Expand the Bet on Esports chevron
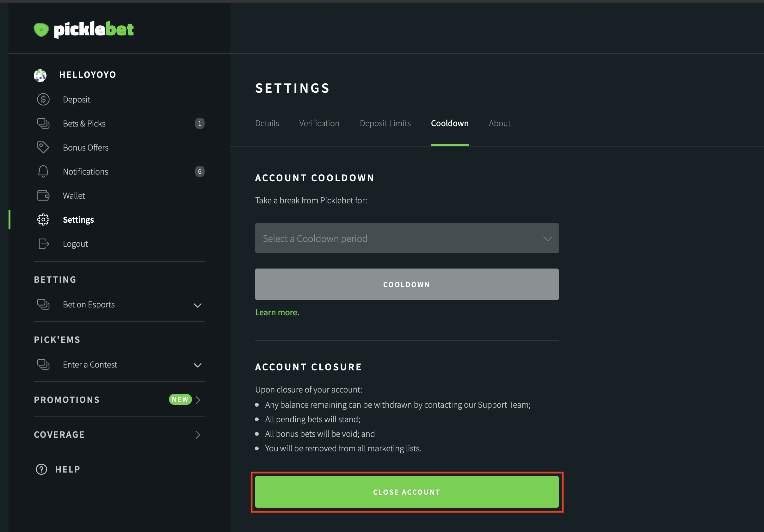The height and width of the screenshot is (532, 764). pos(198,305)
